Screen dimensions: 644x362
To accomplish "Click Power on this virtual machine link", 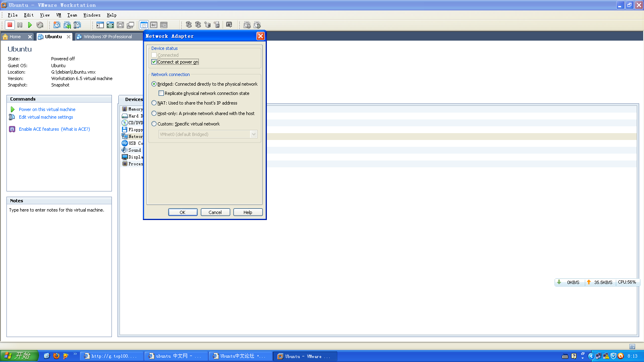I will coord(47,109).
